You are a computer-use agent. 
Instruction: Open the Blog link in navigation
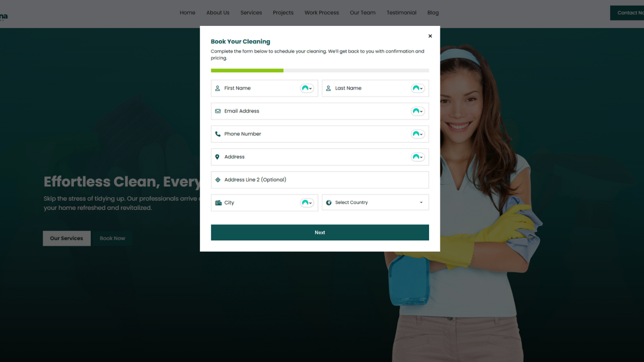pos(433,13)
